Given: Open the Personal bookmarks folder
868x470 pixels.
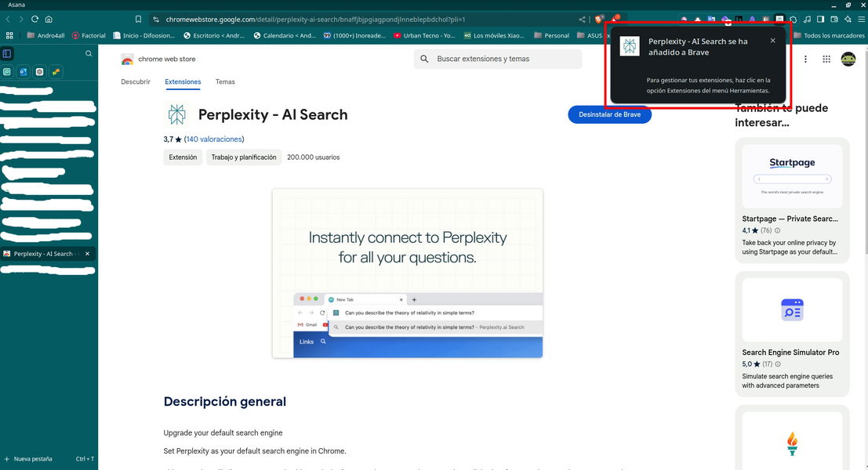Looking at the screenshot, I should (x=551, y=35).
